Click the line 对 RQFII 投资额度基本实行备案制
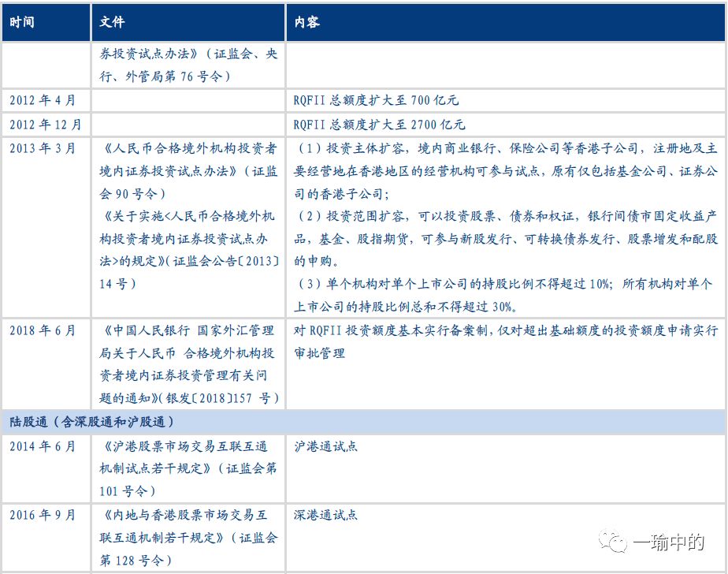The image size is (728, 574). 506,330
